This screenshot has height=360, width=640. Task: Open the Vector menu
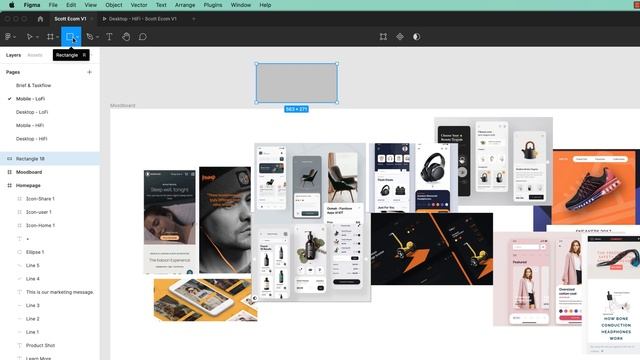point(139,5)
